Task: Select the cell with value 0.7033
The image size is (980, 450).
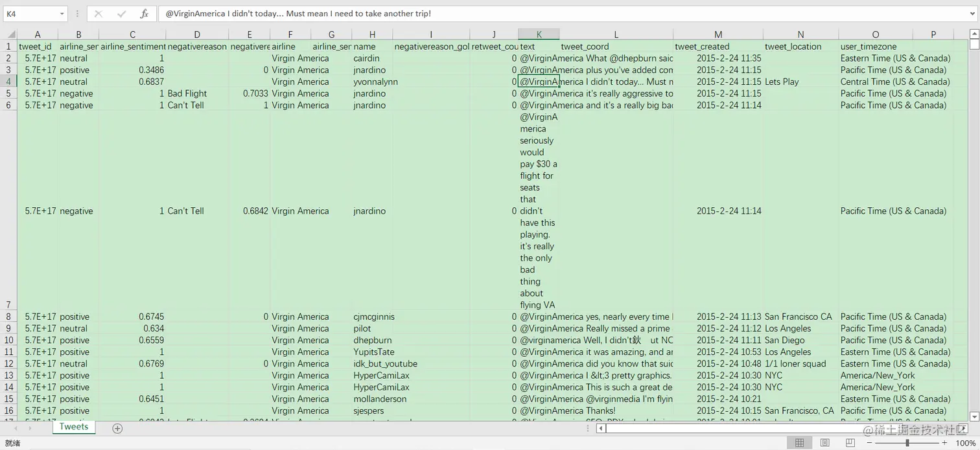Action: 250,93
